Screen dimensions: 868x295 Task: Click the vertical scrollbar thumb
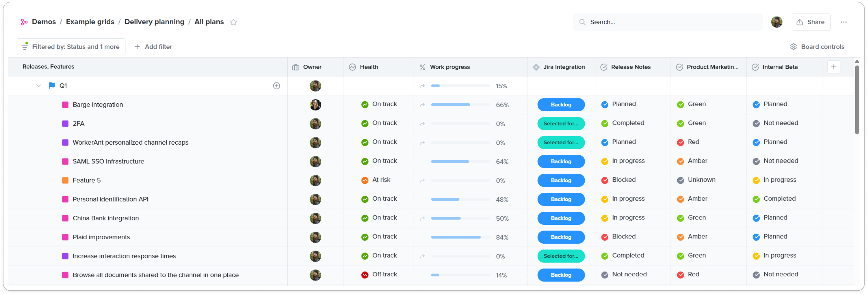coord(857,100)
